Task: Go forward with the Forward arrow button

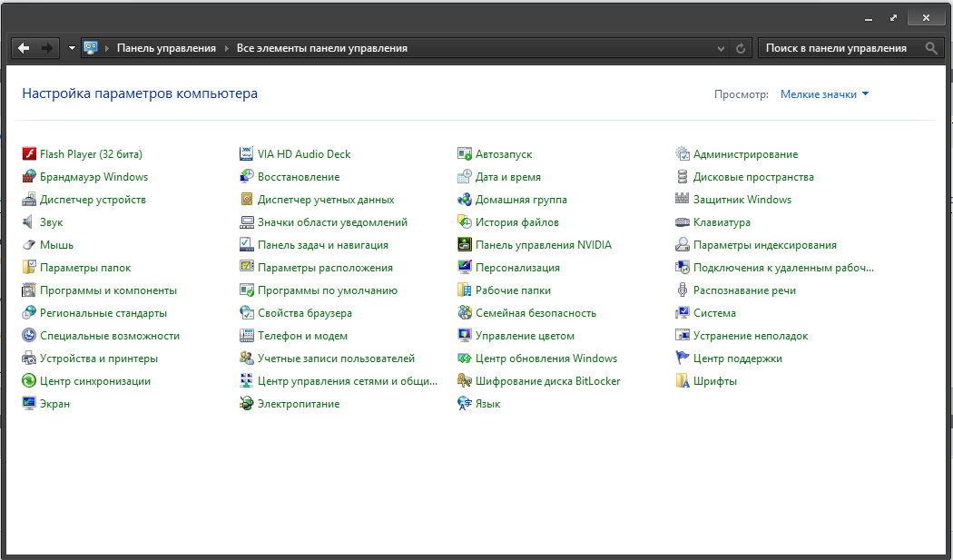Action: point(47,48)
